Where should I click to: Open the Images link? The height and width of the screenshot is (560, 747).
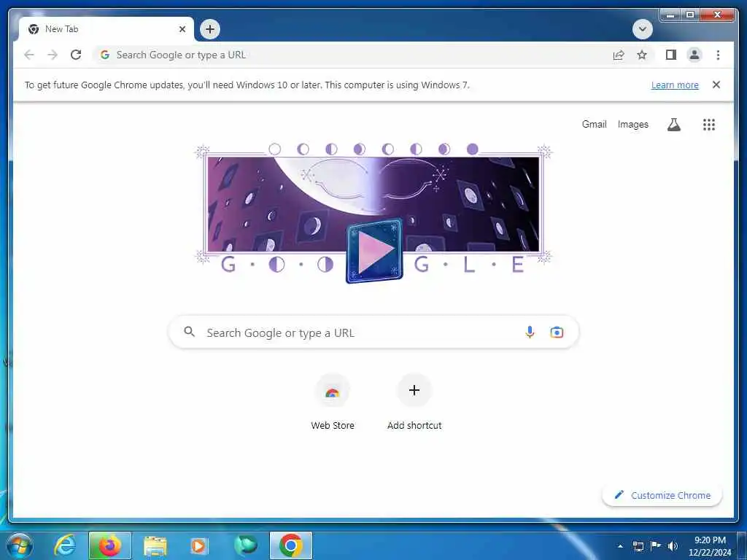point(632,124)
